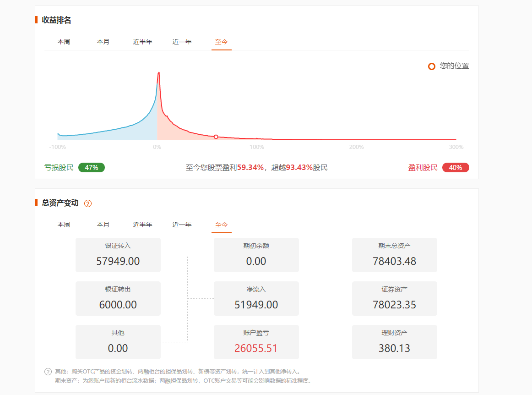Click the 0% axis label on chart
The height and width of the screenshot is (395, 532).
coord(157,147)
